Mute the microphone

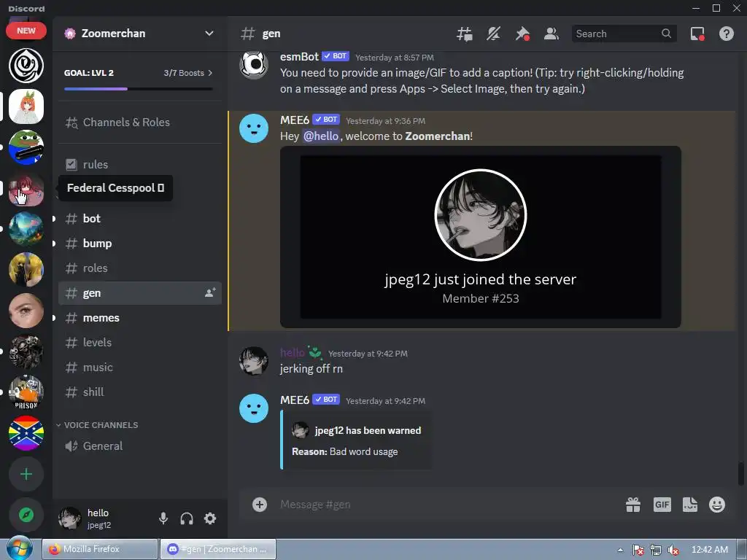coord(163,518)
